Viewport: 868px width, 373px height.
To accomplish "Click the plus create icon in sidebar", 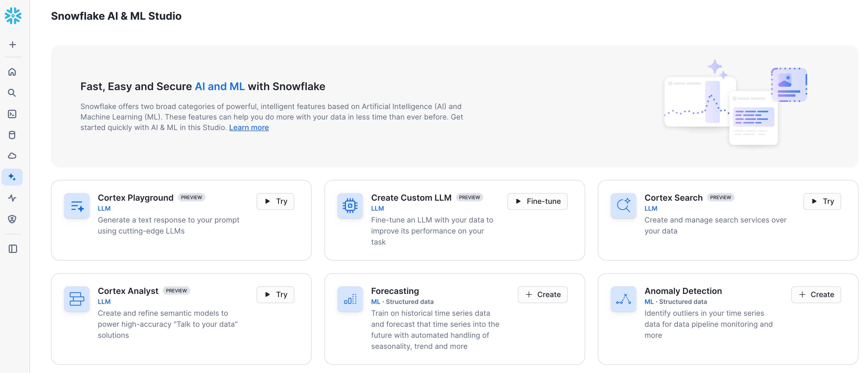I will (12, 45).
